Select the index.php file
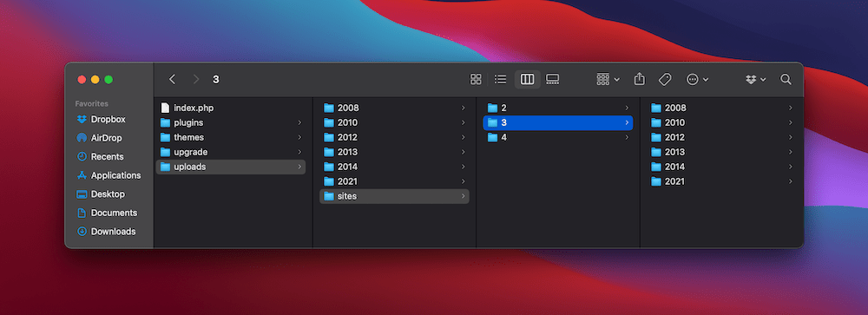The height and width of the screenshot is (315, 868). tap(231, 108)
